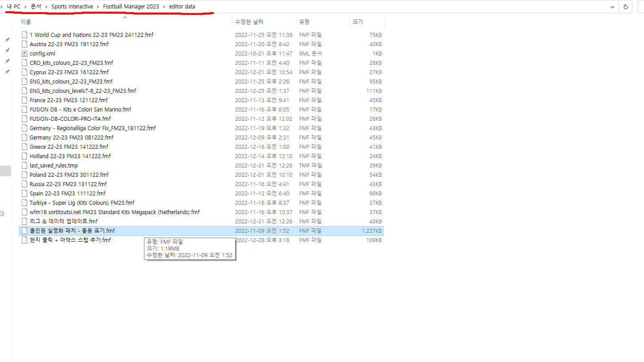Click file icon of Spain 22-23 FM23 111122.fmf
The width and height of the screenshot is (644, 362).
point(24,193)
